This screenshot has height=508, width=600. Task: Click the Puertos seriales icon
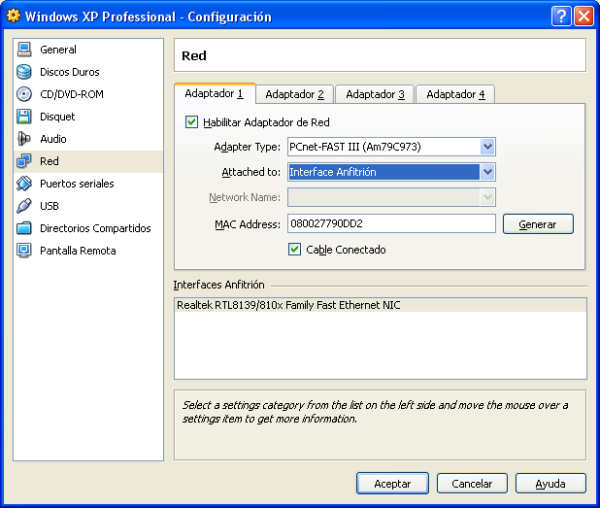[x=24, y=184]
